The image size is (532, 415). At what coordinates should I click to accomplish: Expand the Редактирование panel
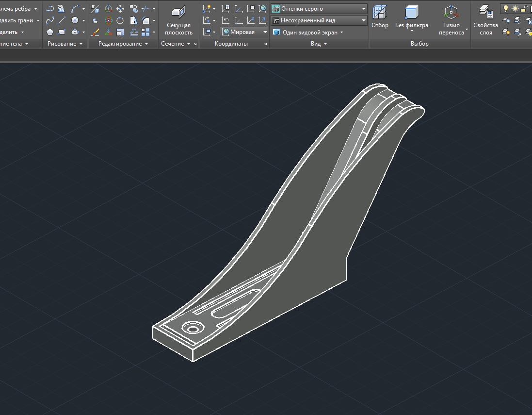pos(123,44)
